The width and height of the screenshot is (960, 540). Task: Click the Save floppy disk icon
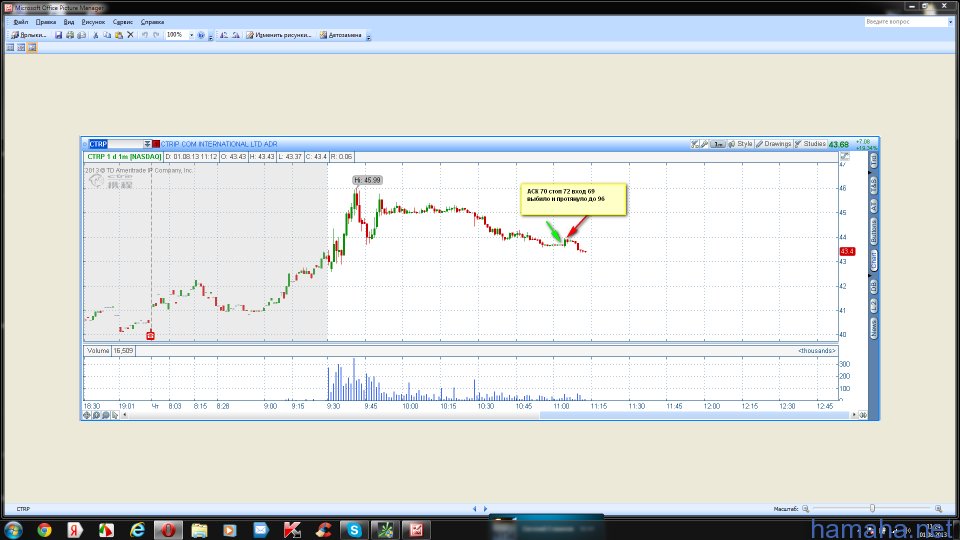[59, 36]
